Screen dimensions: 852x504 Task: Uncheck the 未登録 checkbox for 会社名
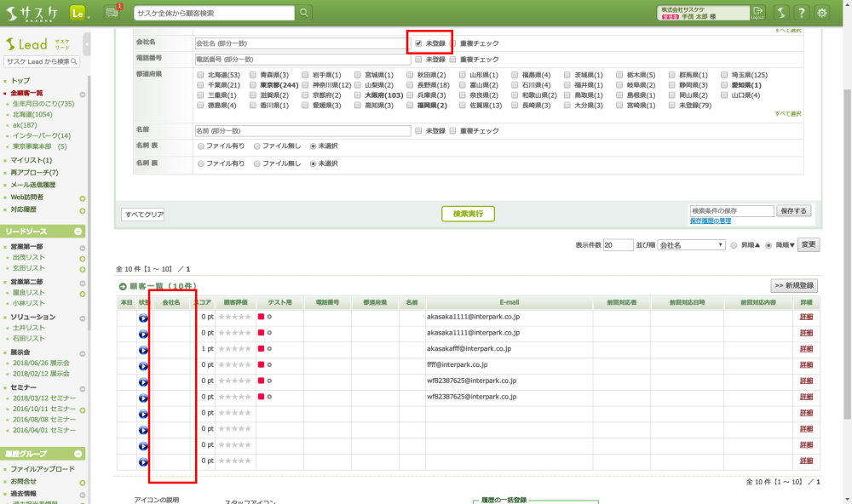(418, 43)
